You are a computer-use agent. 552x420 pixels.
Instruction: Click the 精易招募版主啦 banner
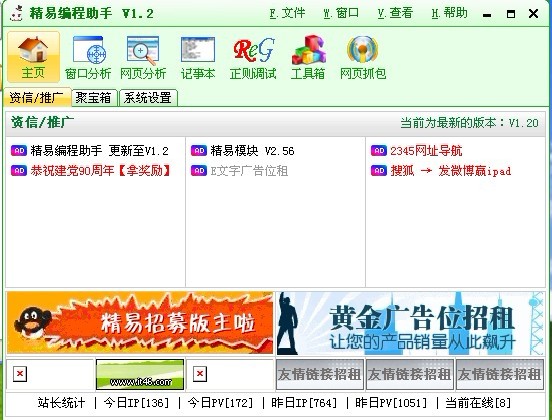(x=140, y=322)
